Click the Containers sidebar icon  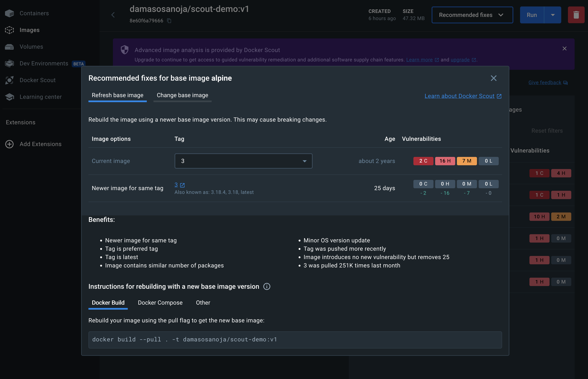pyautogui.click(x=9, y=13)
